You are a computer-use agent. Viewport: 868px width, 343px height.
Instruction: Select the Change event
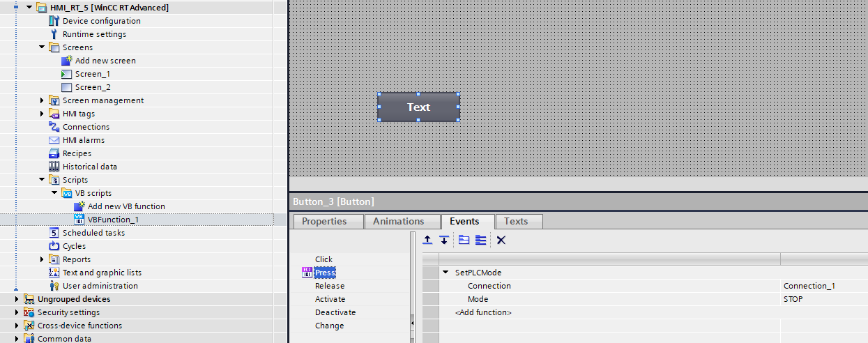coord(329,326)
